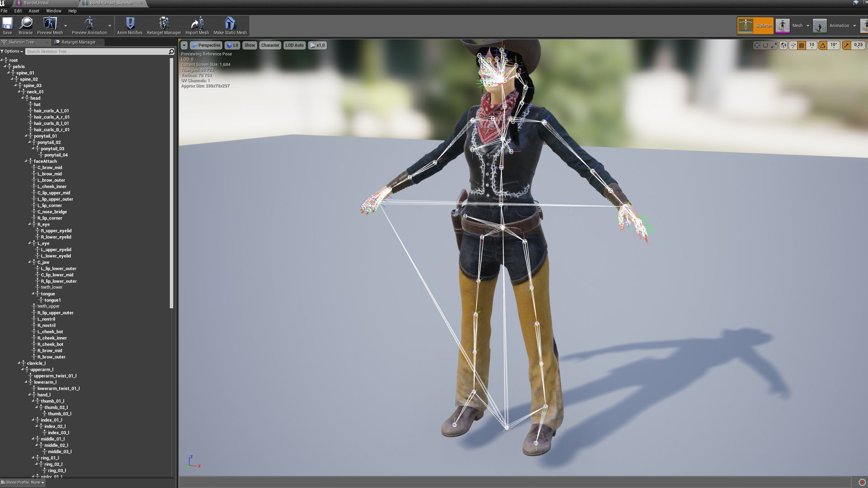Collapse the faceAttach bone in tree

click(x=27, y=161)
